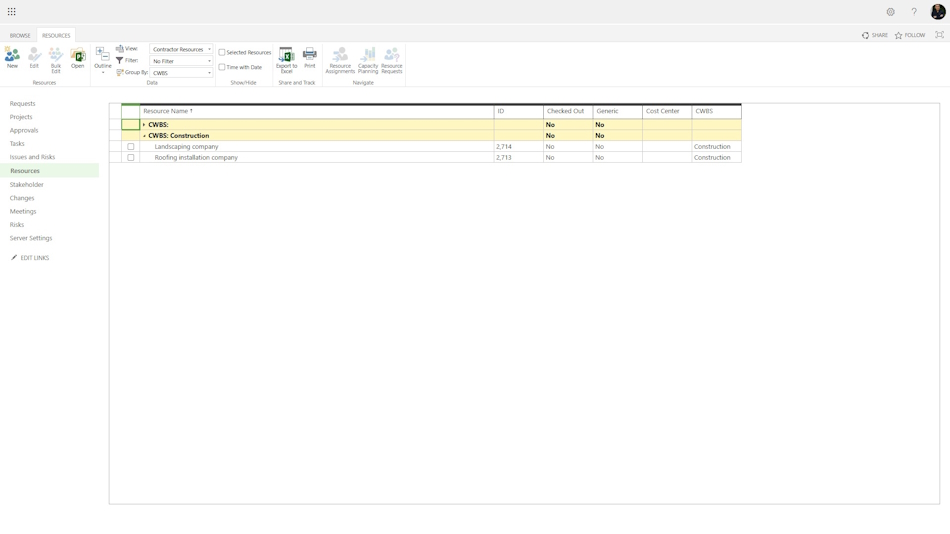Click the Edit Links pencil icon
The image size is (950, 534).
pos(14,258)
